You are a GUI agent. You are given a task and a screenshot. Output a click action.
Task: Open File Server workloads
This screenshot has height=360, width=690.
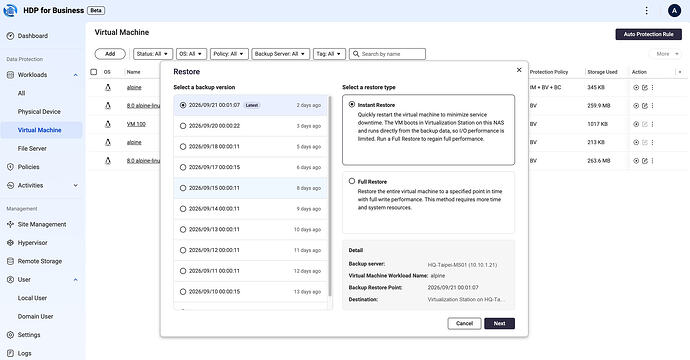coord(32,149)
